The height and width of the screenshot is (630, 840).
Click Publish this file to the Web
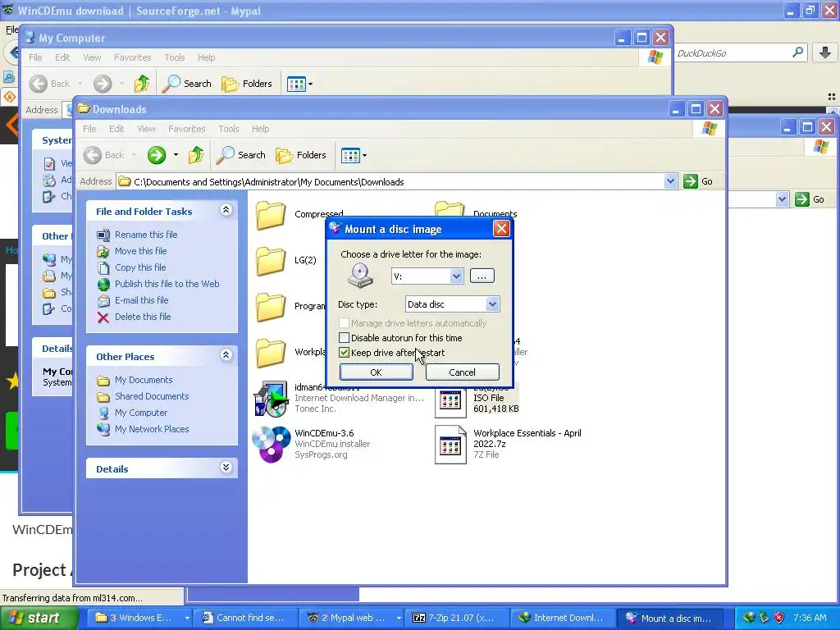point(167,284)
